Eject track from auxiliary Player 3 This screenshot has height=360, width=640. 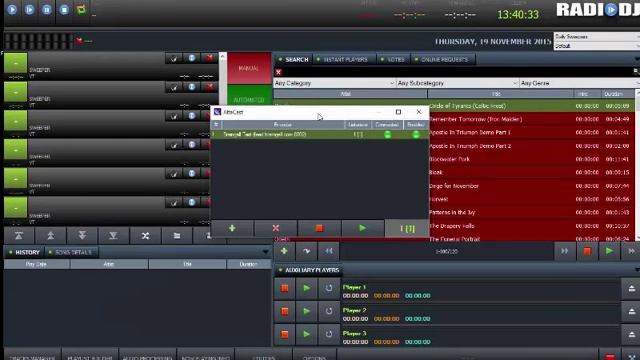point(631,334)
